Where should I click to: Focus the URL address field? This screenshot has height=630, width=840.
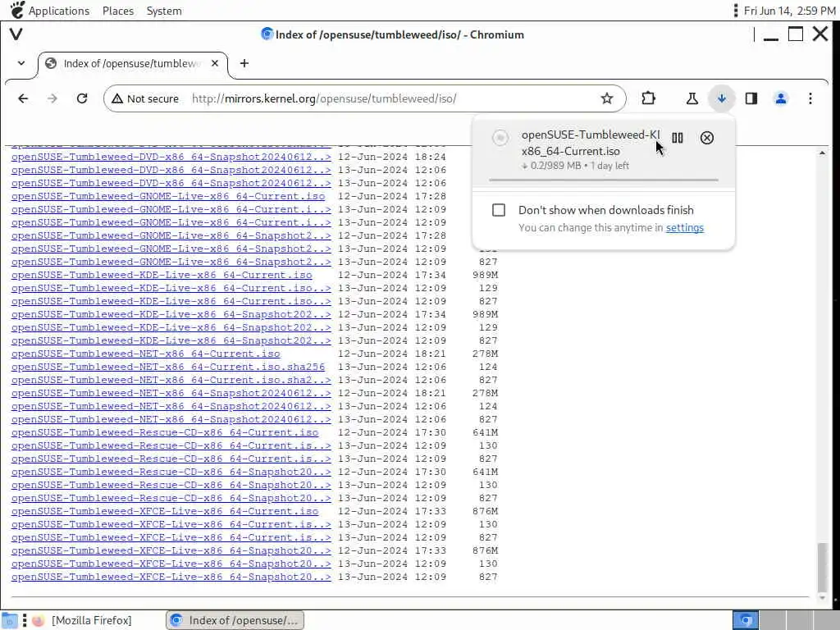tap(364, 98)
